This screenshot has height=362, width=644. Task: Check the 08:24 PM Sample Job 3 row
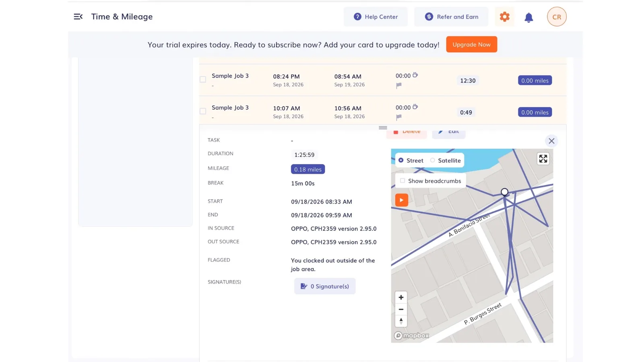[x=203, y=80]
